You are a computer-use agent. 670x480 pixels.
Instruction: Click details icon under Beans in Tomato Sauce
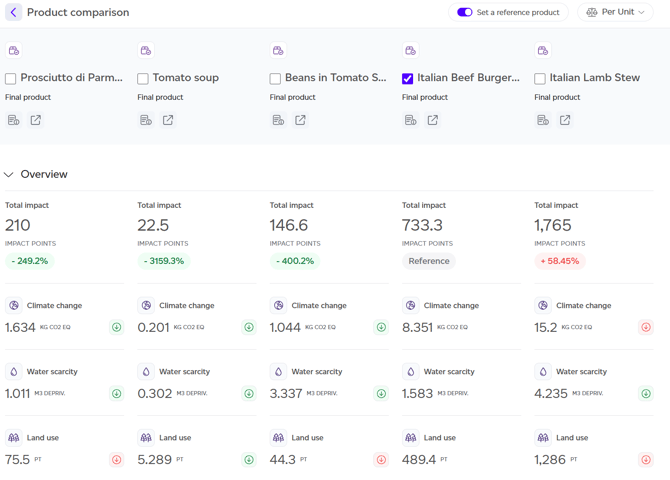coord(278,120)
